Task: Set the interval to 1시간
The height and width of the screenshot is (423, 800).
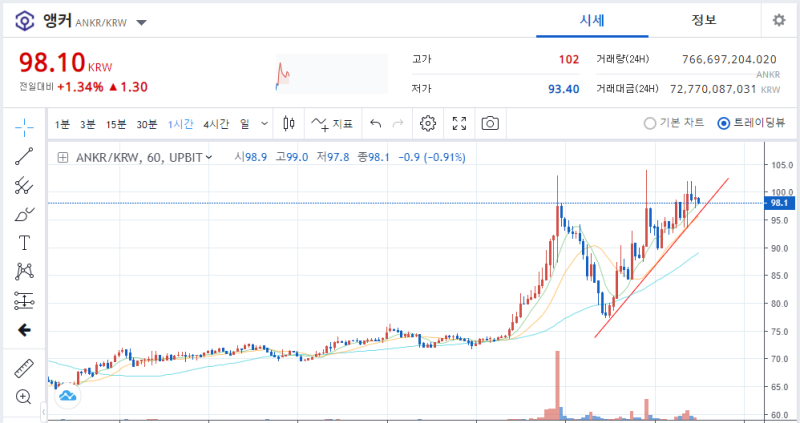Action: (x=181, y=124)
